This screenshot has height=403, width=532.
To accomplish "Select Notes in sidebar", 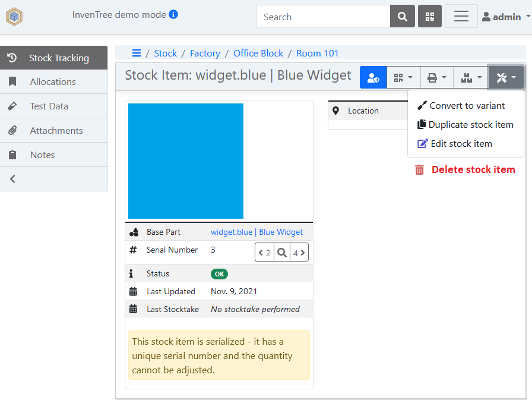I will pyautogui.click(x=53, y=155).
